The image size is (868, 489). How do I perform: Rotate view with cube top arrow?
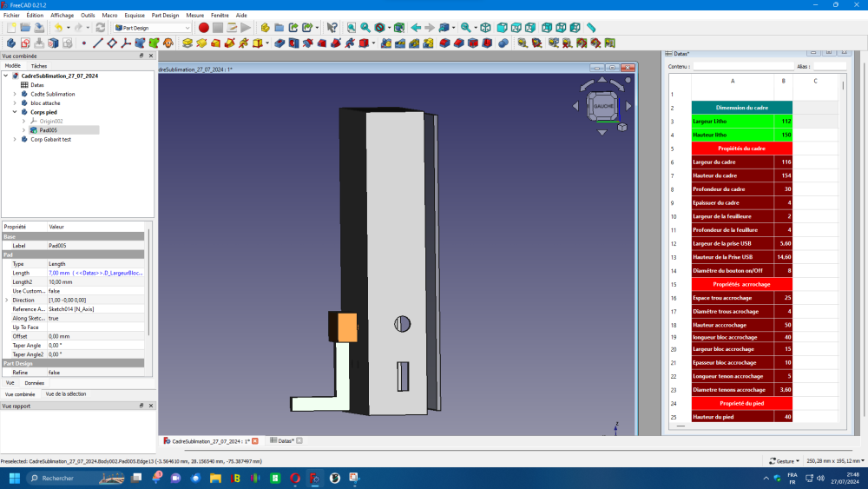pyautogui.click(x=602, y=80)
